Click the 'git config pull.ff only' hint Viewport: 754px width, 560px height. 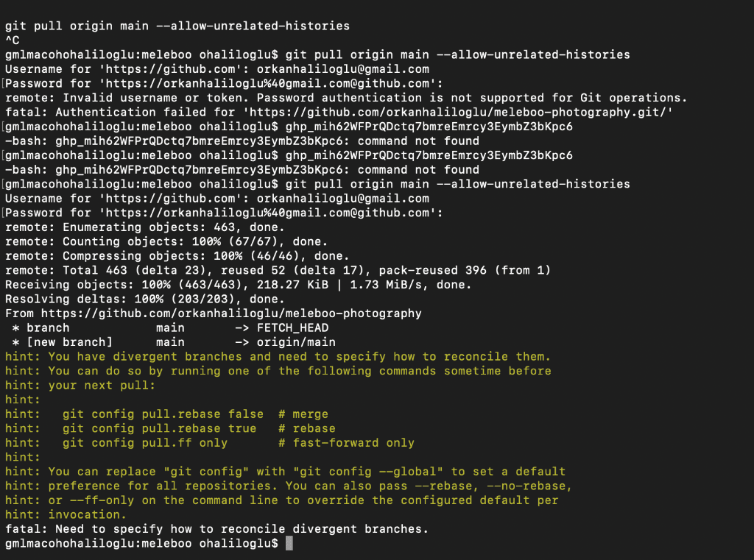(x=145, y=443)
